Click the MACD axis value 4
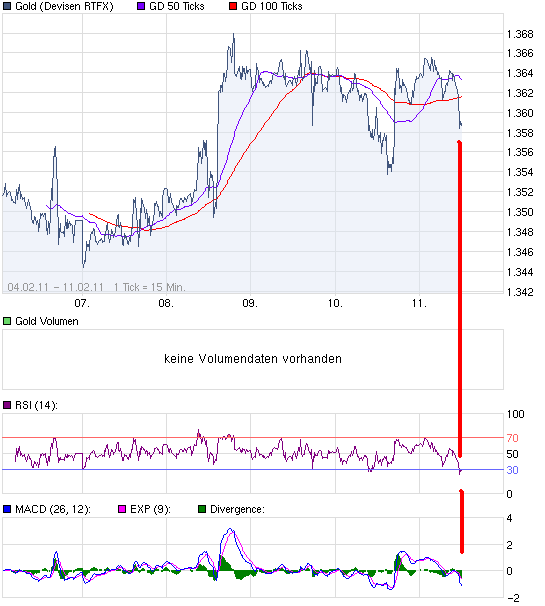Viewport: 545px width, 606px height. click(x=509, y=518)
